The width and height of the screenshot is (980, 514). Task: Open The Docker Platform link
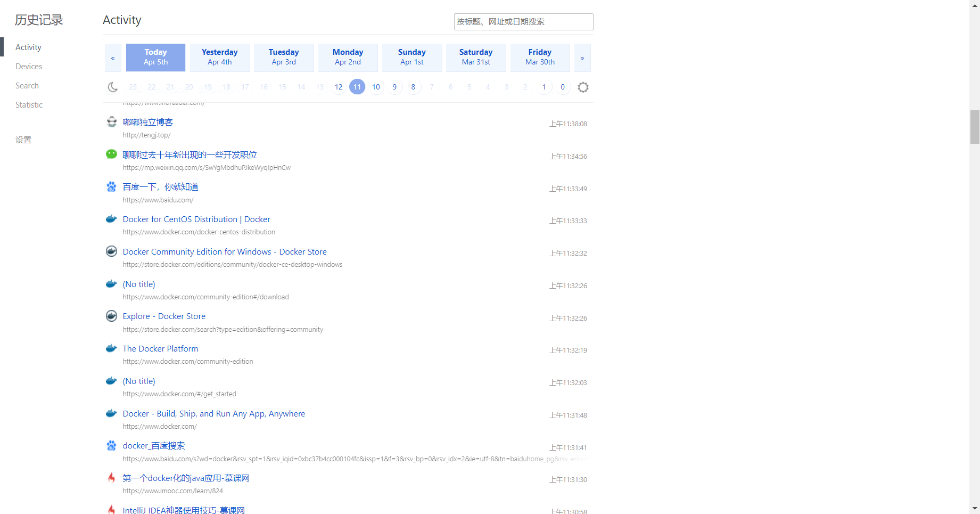[160, 349]
